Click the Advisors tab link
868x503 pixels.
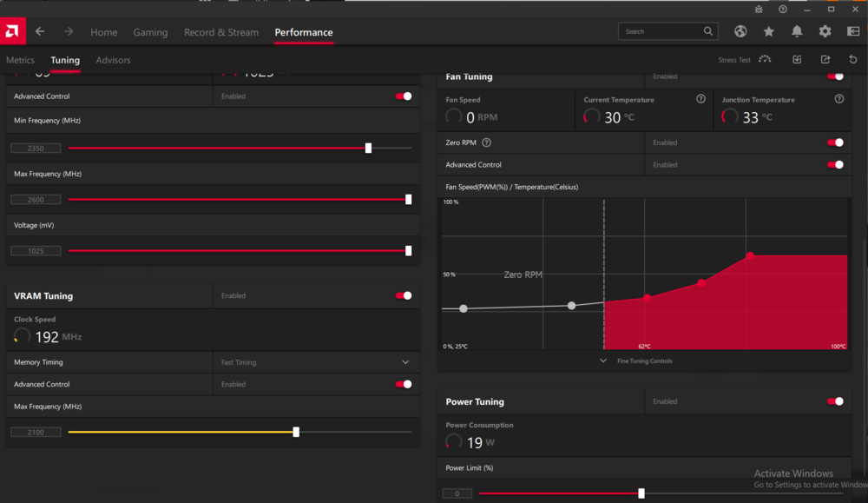click(113, 60)
